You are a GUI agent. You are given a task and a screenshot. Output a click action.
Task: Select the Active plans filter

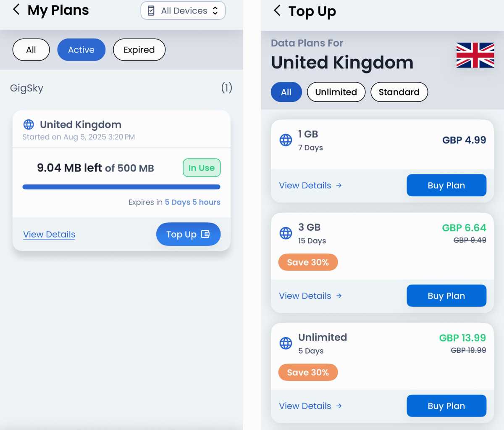tap(81, 50)
